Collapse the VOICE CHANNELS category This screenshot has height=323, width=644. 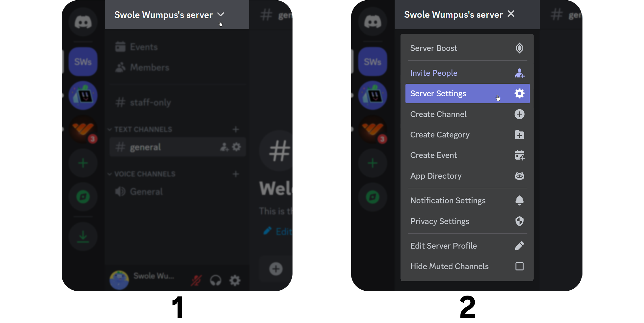142,174
